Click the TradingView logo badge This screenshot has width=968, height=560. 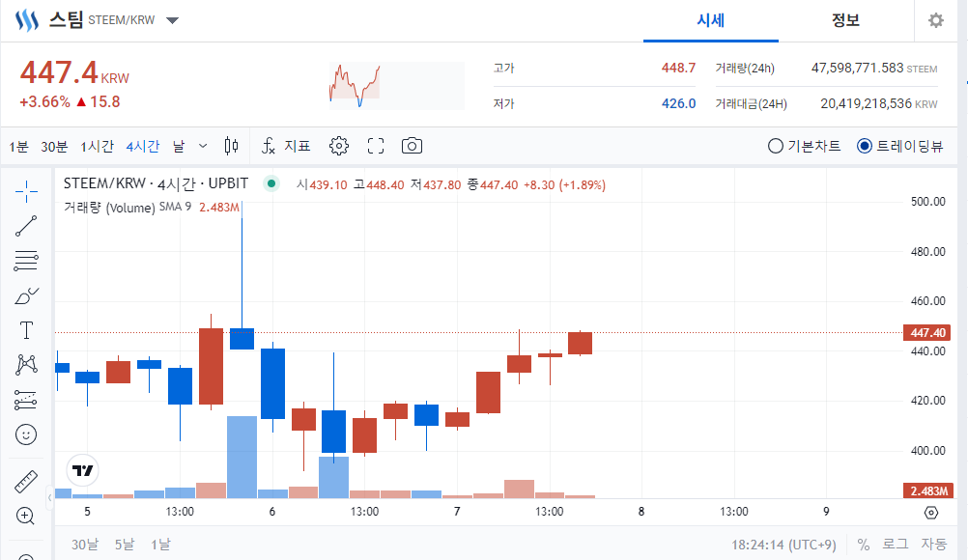tap(82, 470)
